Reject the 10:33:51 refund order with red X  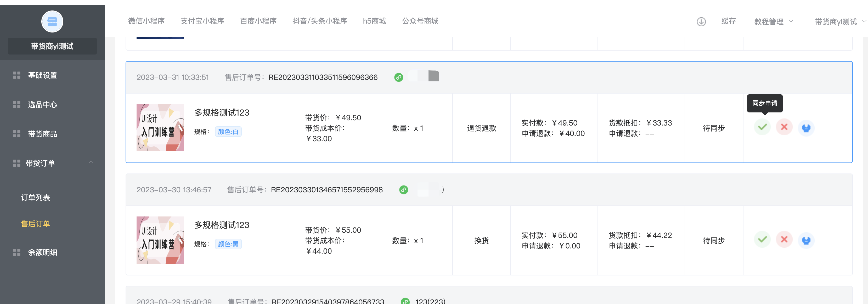784,127
